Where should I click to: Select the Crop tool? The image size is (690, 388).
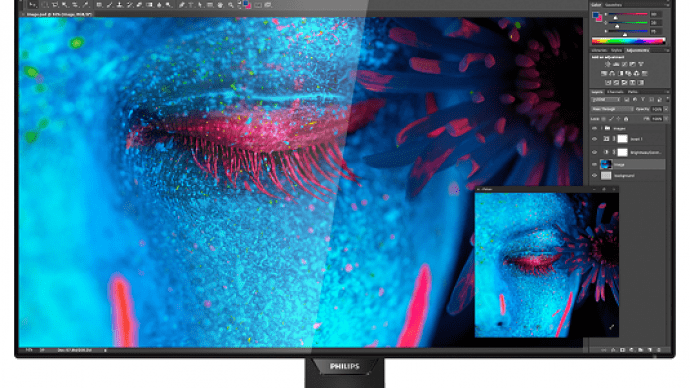[75, 5]
